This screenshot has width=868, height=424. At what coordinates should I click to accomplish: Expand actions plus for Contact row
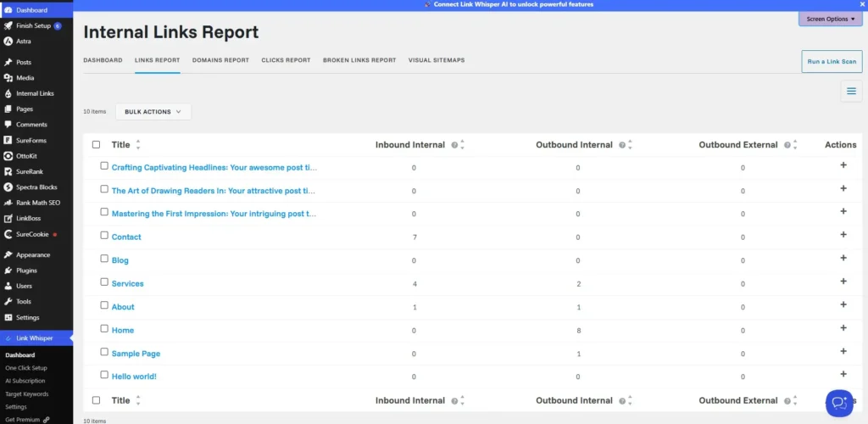(843, 235)
